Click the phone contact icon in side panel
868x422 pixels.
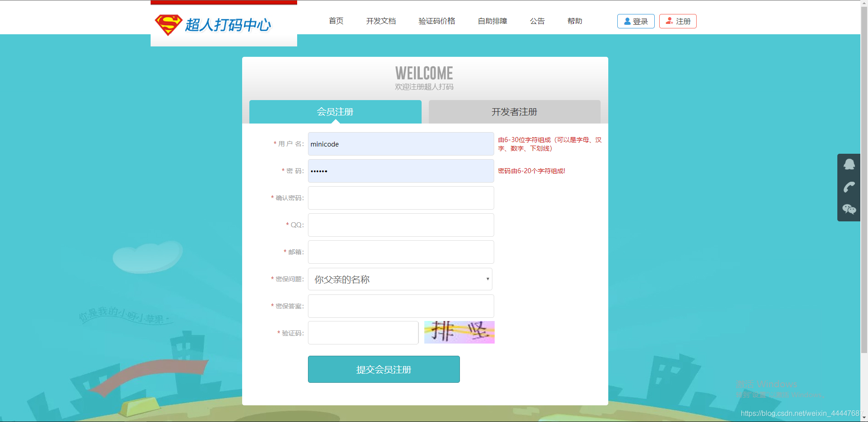tap(849, 187)
